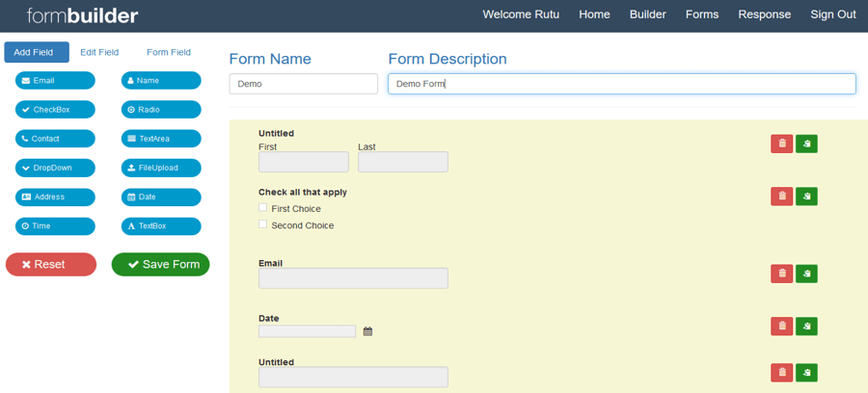Viewport: 868px width, 393px height.
Task: Remove the last Untitled textbox field
Action: pyautogui.click(x=781, y=373)
